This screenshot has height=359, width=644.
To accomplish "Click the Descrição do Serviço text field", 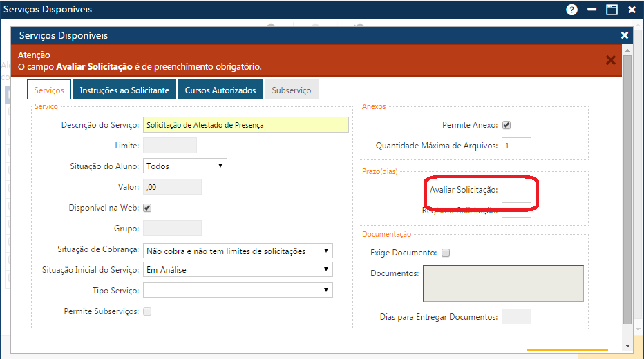I will [245, 125].
